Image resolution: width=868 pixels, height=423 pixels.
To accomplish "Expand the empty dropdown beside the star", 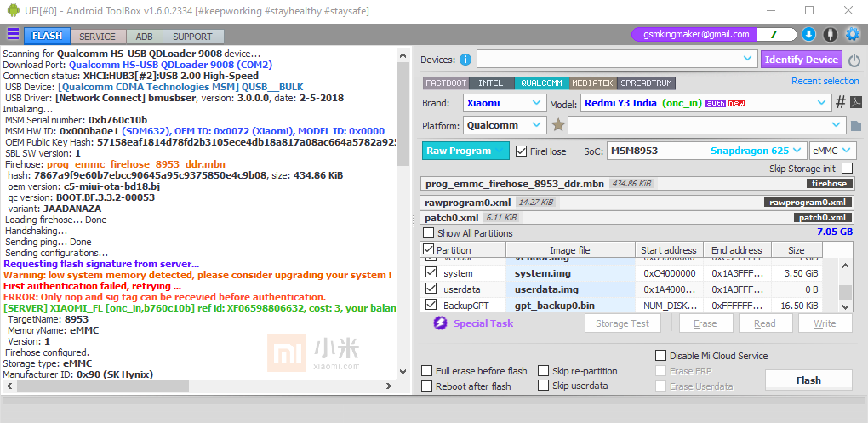I will (707, 125).
